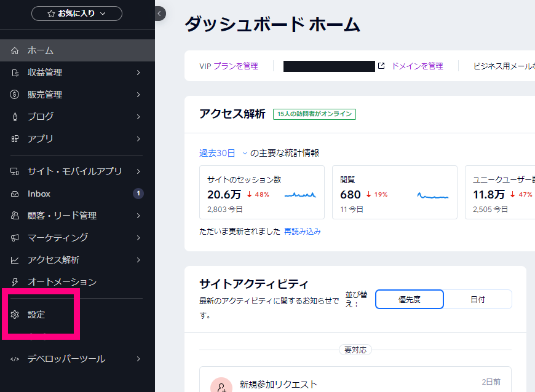Viewport: 535px width, 392px height.
Task: Click the 収益管理 document-dollar icon
Action: coord(15,73)
